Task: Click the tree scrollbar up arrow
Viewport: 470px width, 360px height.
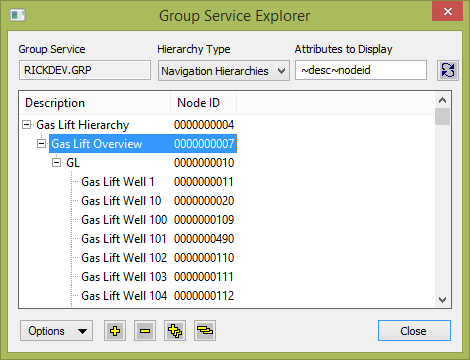Action: pyautogui.click(x=442, y=100)
